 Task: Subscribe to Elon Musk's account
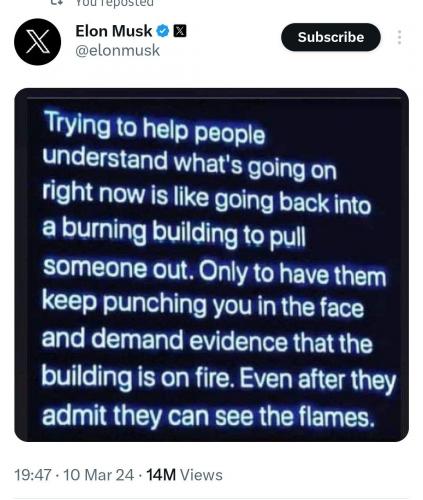tap(331, 37)
